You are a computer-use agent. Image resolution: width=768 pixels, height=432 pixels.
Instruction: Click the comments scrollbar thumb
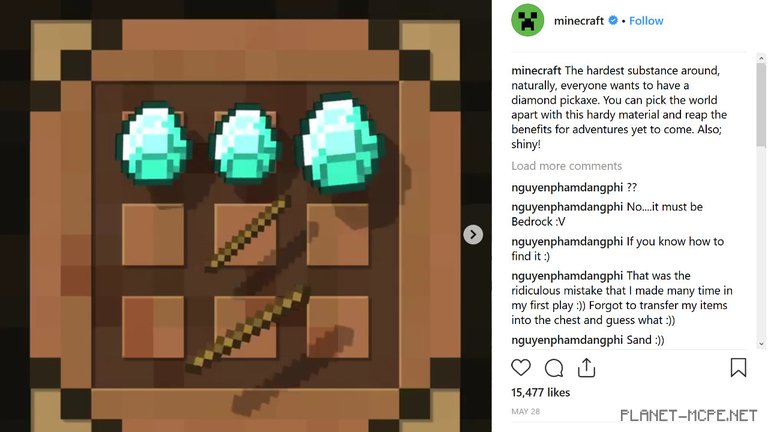point(761,105)
